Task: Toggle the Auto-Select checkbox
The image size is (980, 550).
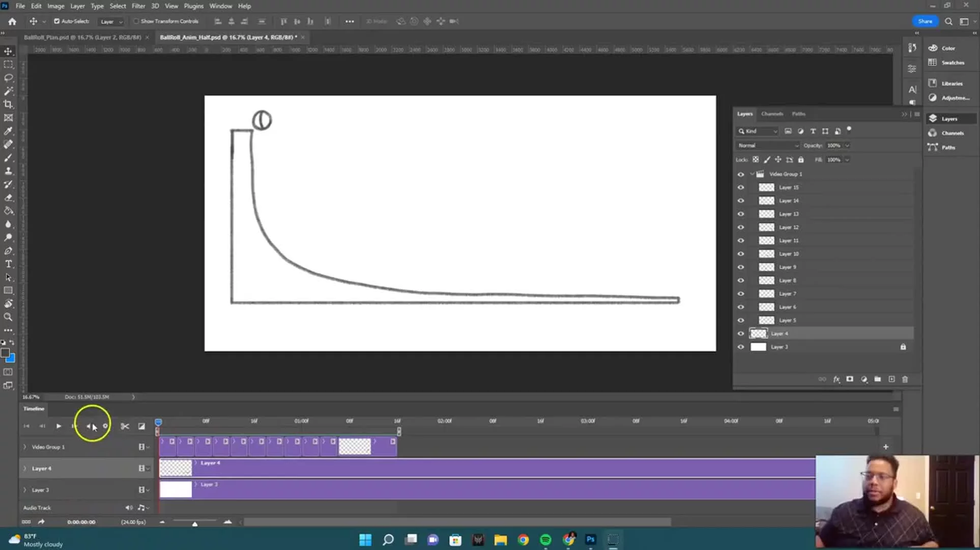Action: tap(57, 21)
